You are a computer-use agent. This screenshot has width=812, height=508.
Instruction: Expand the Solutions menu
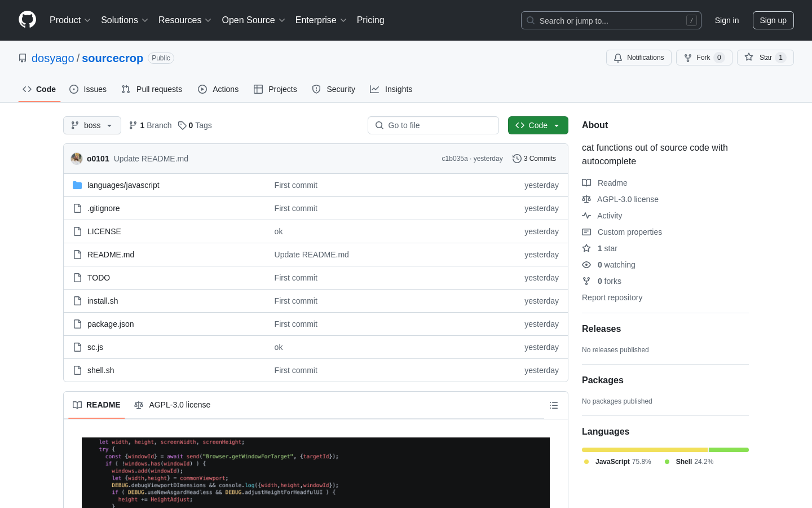coord(125,20)
